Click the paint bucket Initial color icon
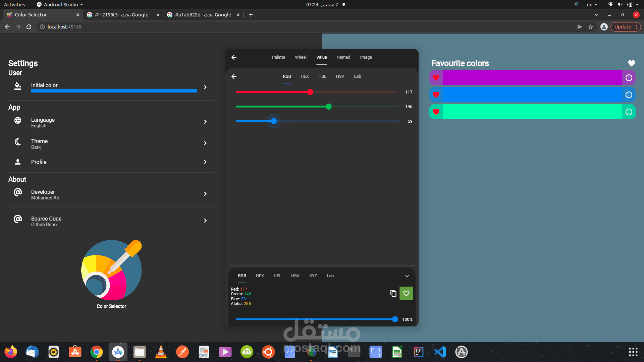The image size is (644, 362). click(x=18, y=86)
